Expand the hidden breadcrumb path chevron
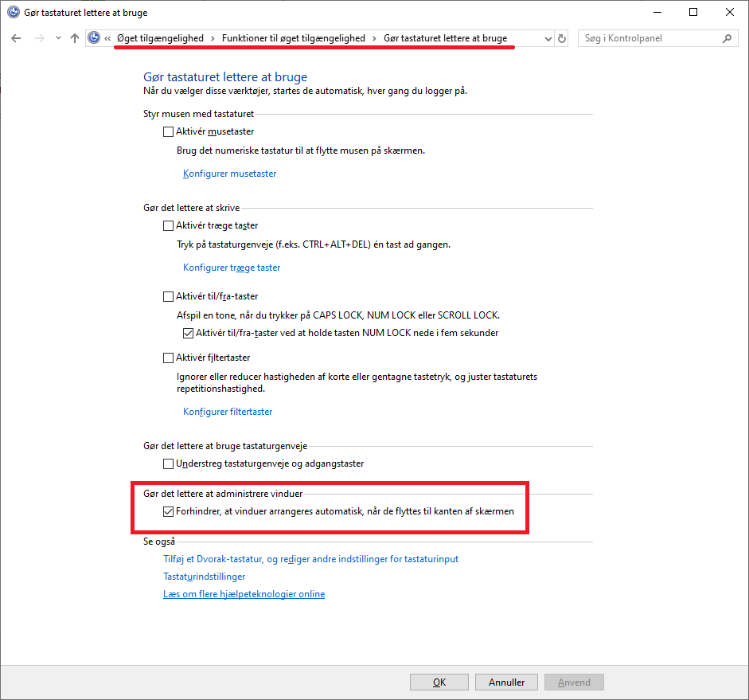The width and height of the screenshot is (749, 700). coord(107,38)
